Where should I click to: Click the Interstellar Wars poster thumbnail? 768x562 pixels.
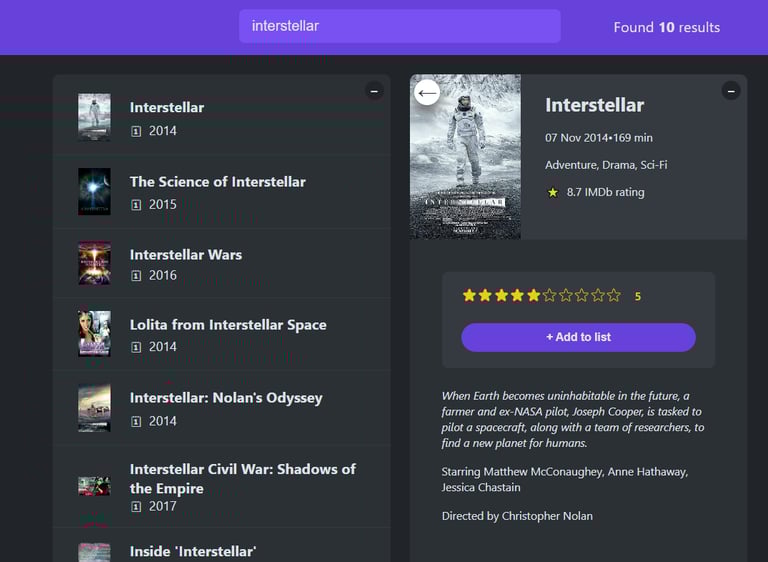[94, 263]
